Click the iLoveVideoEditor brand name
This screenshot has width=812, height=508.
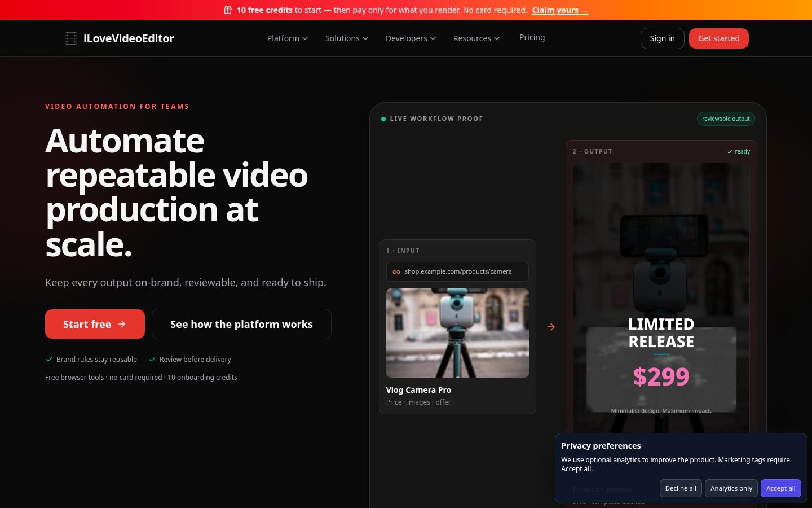129,38
